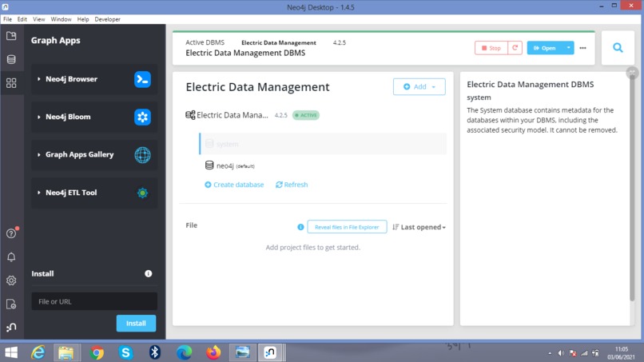
Task: Open the Add dropdown
Action: [419, 86]
